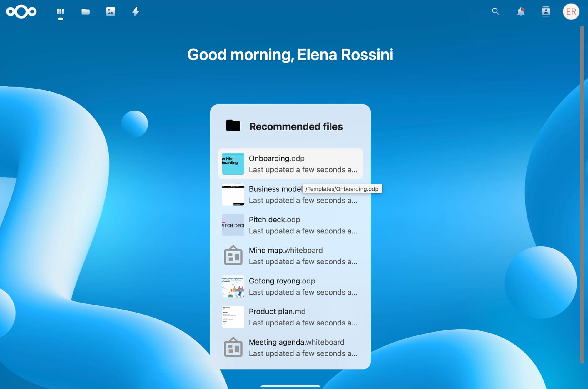
Task: Open the Photos app
Action: point(111,12)
